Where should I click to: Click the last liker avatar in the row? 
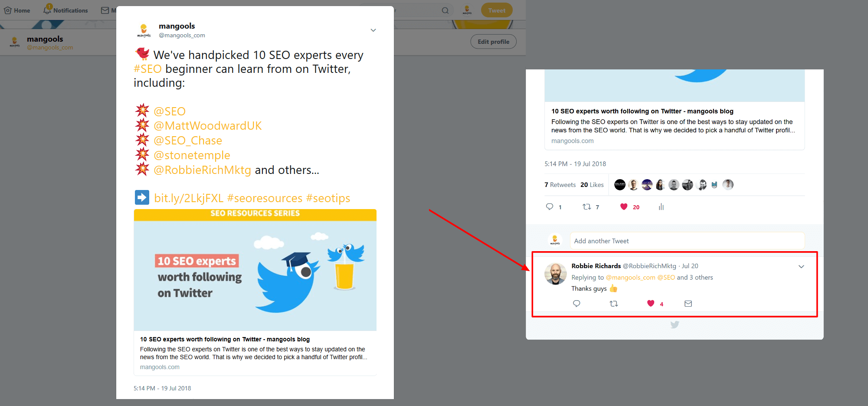[x=728, y=185]
